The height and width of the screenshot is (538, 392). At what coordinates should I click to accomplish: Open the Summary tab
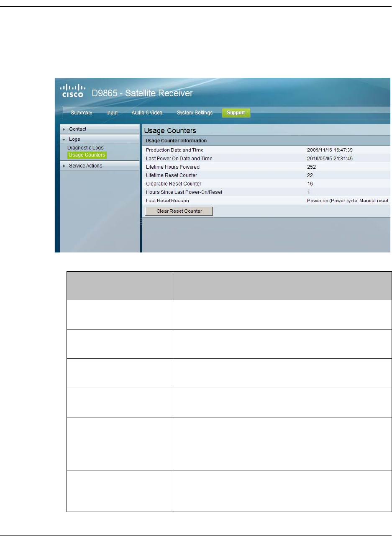pyautogui.click(x=81, y=113)
